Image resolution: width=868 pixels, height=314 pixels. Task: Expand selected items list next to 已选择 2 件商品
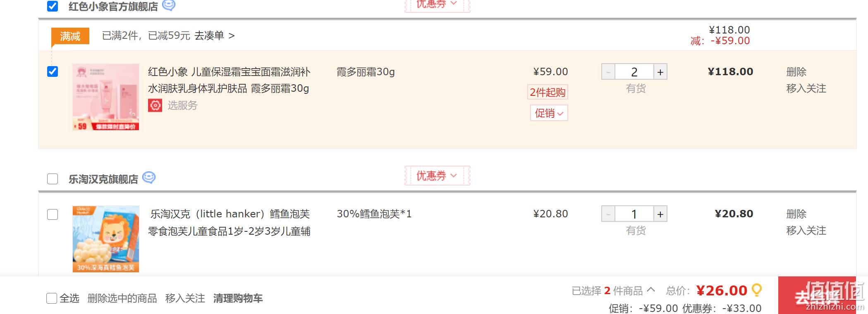click(651, 290)
